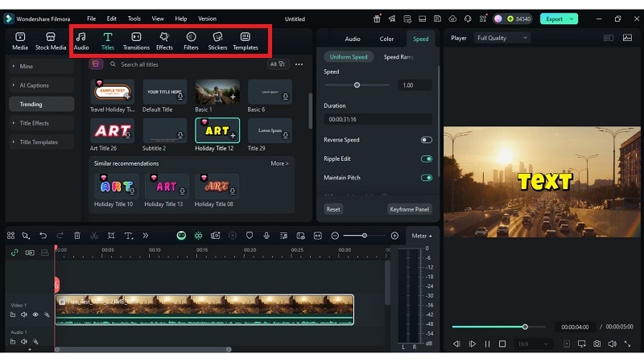This screenshot has height=362, width=644.
Task: Select the Holiday Title 12 thumbnail
Action: 217,130
